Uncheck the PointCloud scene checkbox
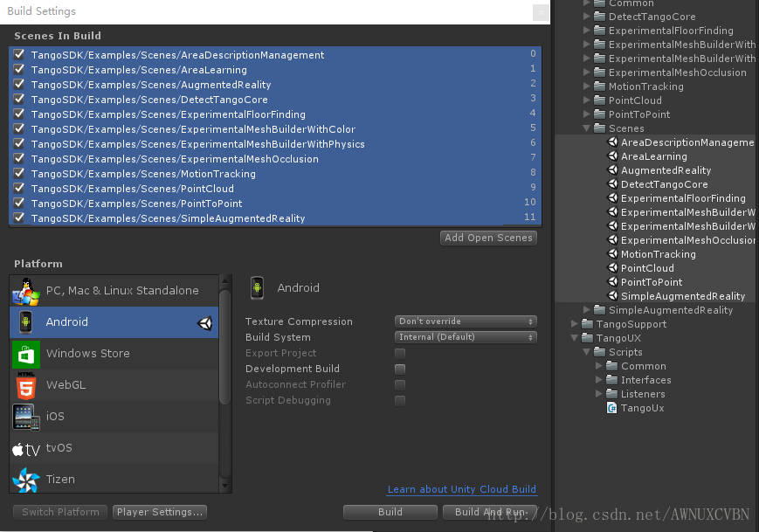The width and height of the screenshot is (759, 532). point(19,188)
